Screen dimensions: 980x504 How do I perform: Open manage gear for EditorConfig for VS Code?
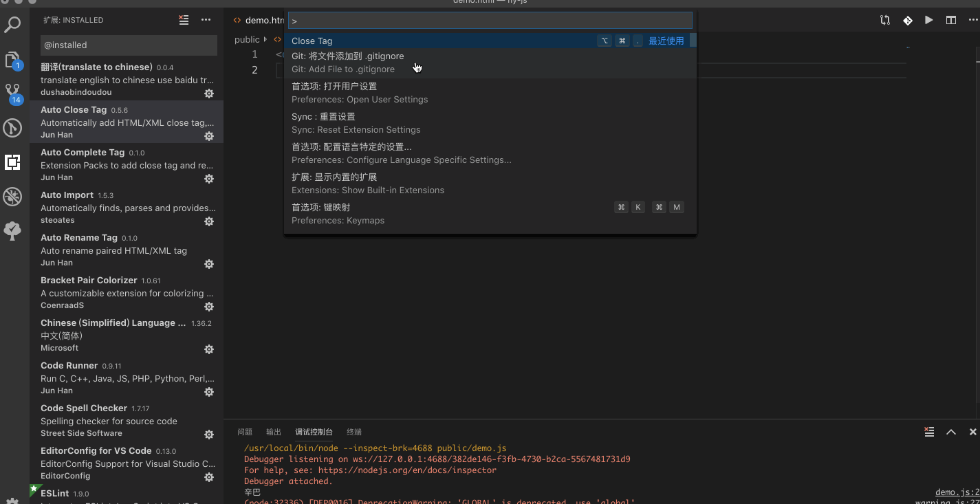209,477
